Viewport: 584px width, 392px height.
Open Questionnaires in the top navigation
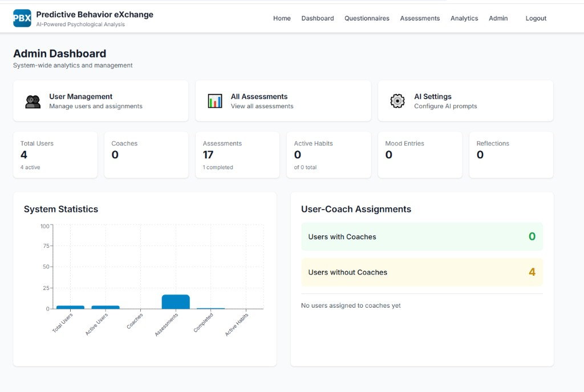click(367, 18)
